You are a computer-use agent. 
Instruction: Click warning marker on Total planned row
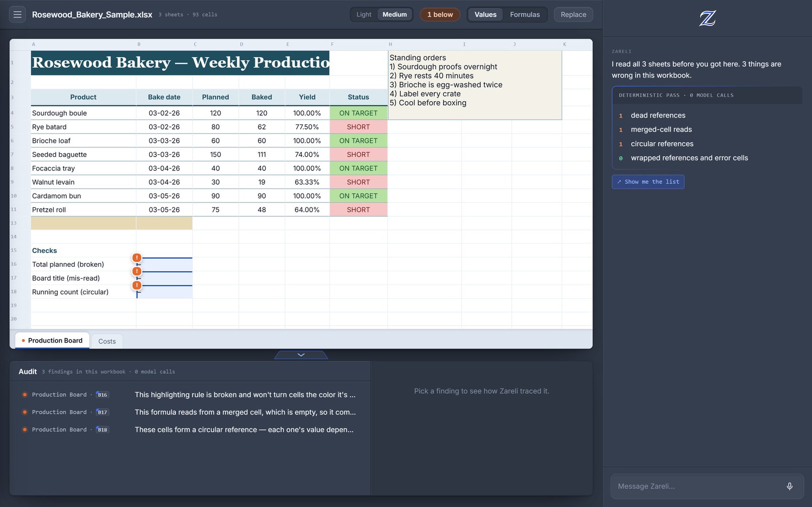pyautogui.click(x=137, y=258)
